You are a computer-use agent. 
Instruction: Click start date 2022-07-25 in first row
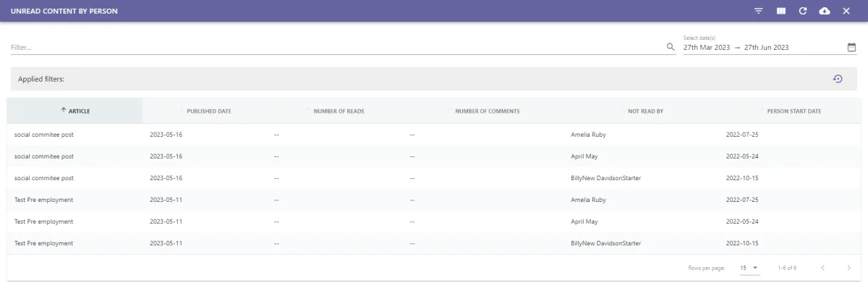pyautogui.click(x=742, y=135)
